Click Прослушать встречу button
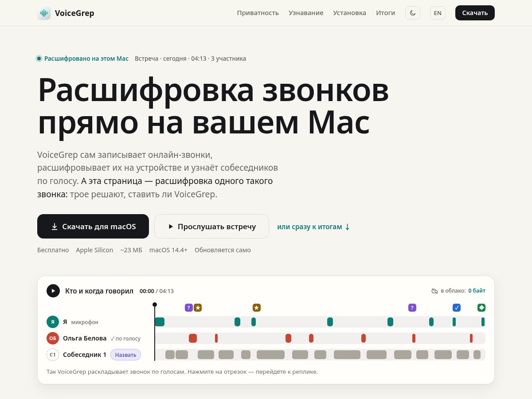 tap(211, 227)
